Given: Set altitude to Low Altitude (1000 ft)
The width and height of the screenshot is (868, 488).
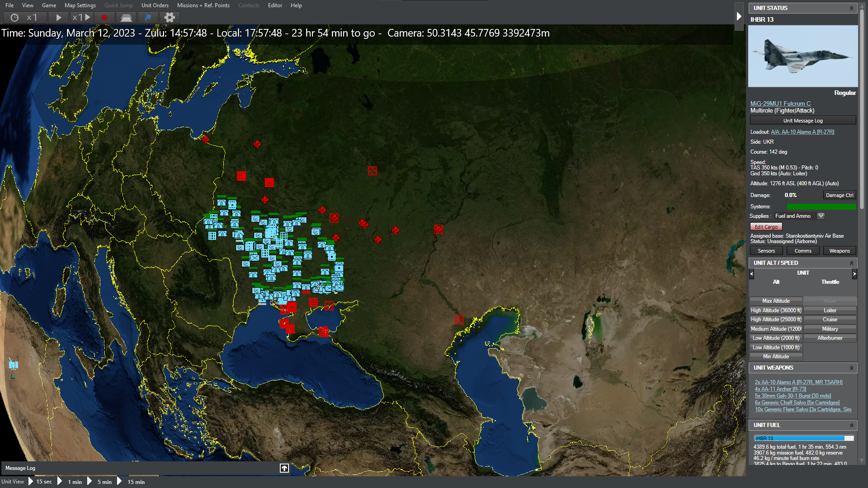Looking at the screenshot, I should pos(776,347).
